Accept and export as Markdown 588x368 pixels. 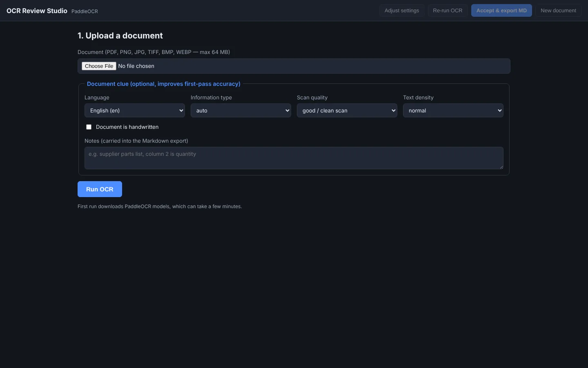point(501,11)
